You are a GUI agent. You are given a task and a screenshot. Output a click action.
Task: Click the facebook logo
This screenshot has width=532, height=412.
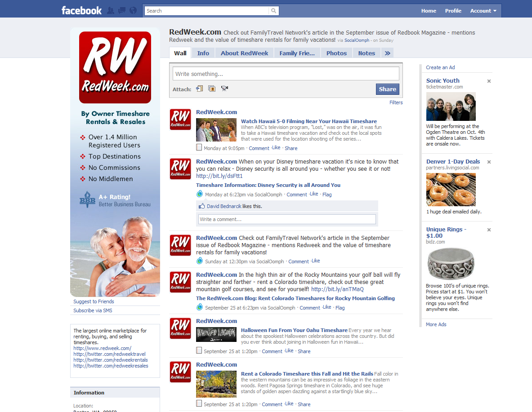(x=81, y=10)
